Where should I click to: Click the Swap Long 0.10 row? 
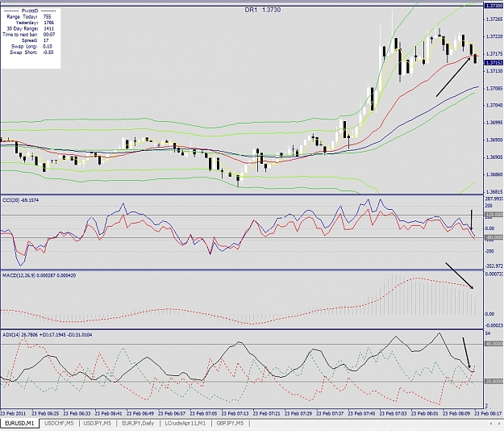click(32, 46)
